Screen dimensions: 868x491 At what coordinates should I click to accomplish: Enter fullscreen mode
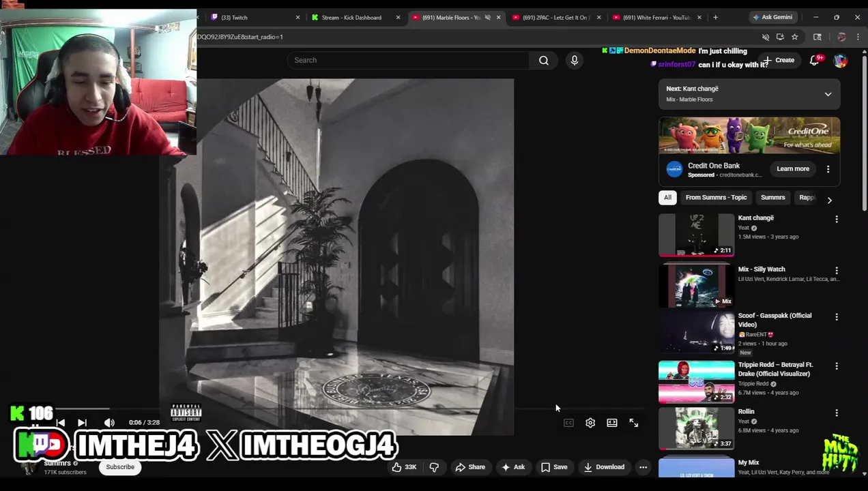634,423
